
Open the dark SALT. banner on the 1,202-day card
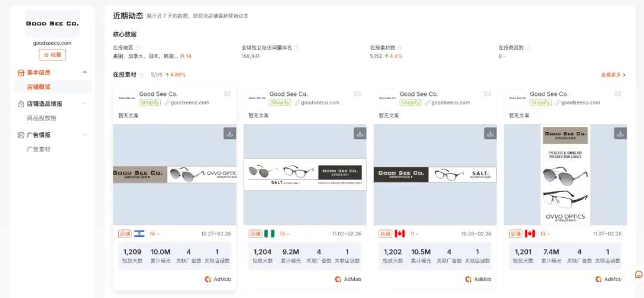(435, 175)
